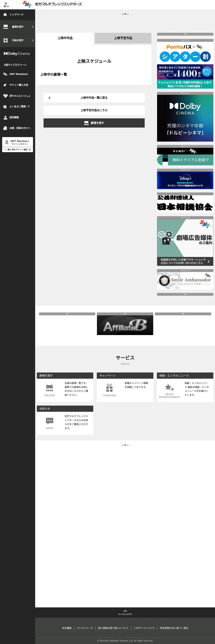Open トップページ home icon
This screenshot has height=644, width=215.
[x=5, y=15]
